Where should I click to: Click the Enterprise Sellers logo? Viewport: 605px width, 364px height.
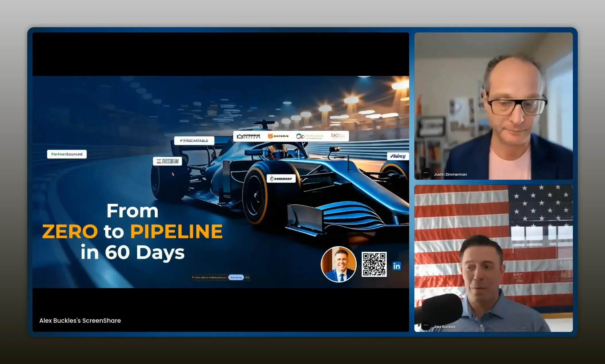click(249, 136)
